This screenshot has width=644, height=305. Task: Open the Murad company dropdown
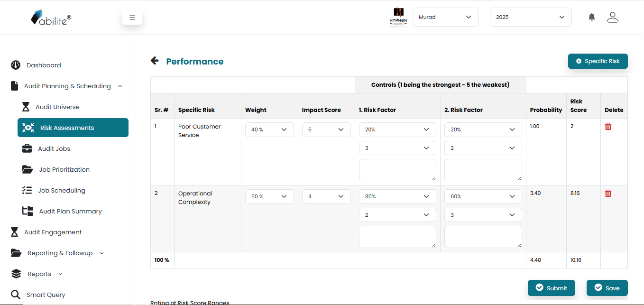click(445, 17)
